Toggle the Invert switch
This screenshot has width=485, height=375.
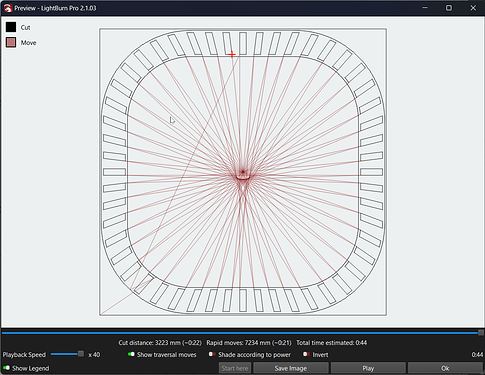(306, 354)
